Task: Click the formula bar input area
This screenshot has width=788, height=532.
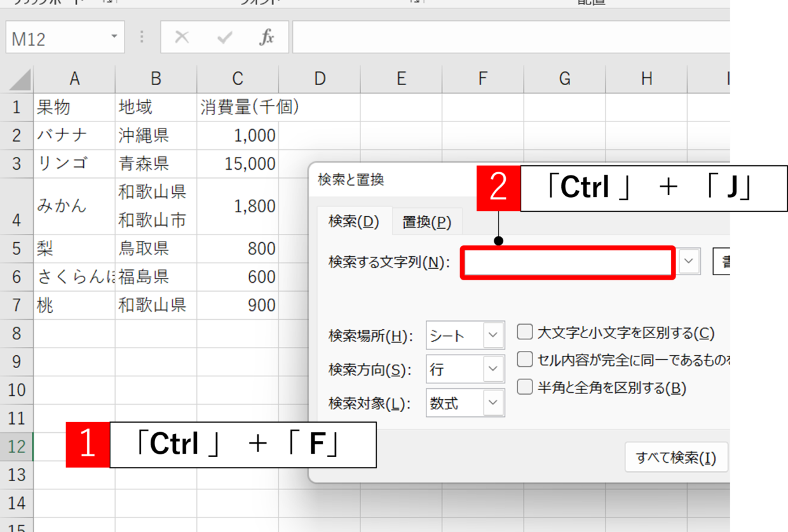Action: pyautogui.click(x=508, y=38)
